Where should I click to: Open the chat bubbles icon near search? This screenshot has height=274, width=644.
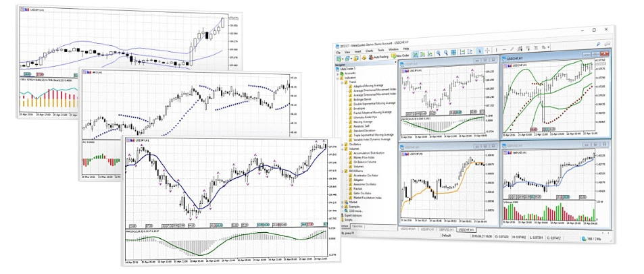(x=608, y=44)
